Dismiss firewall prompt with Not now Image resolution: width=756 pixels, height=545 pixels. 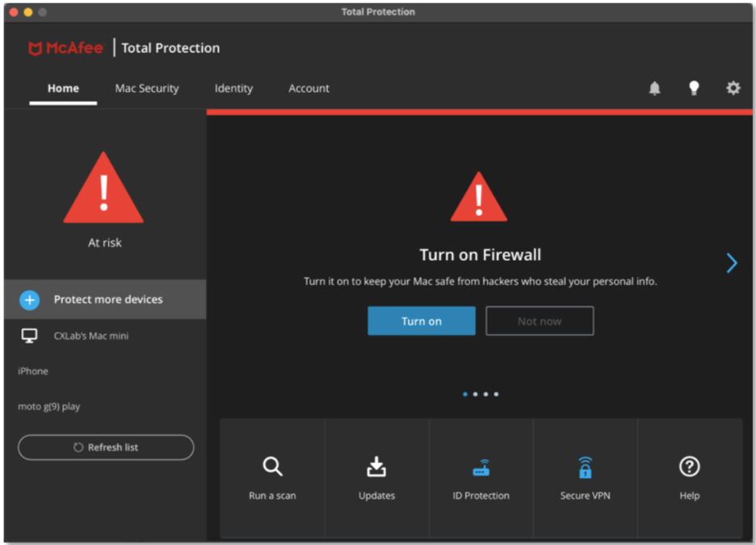pyautogui.click(x=539, y=321)
